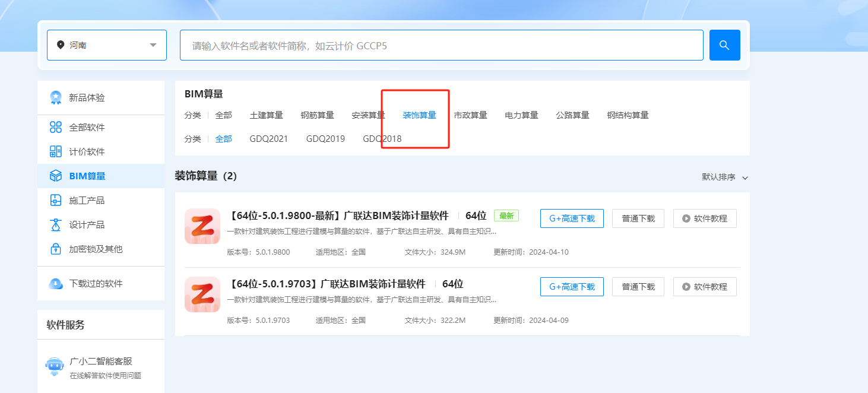Click the 广小二 robot avatar icon
868x393 pixels.
click(x=55, y=366)
